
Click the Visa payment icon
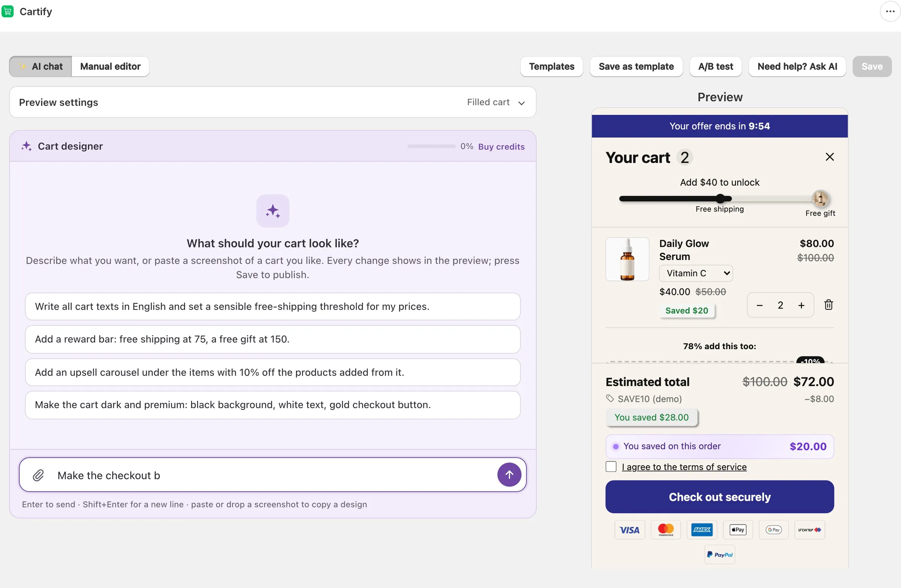(x=630, y=530)
